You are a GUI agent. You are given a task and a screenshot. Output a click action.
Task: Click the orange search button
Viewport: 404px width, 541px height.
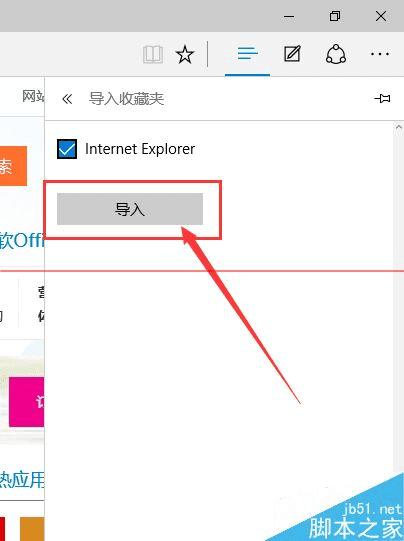13,166
